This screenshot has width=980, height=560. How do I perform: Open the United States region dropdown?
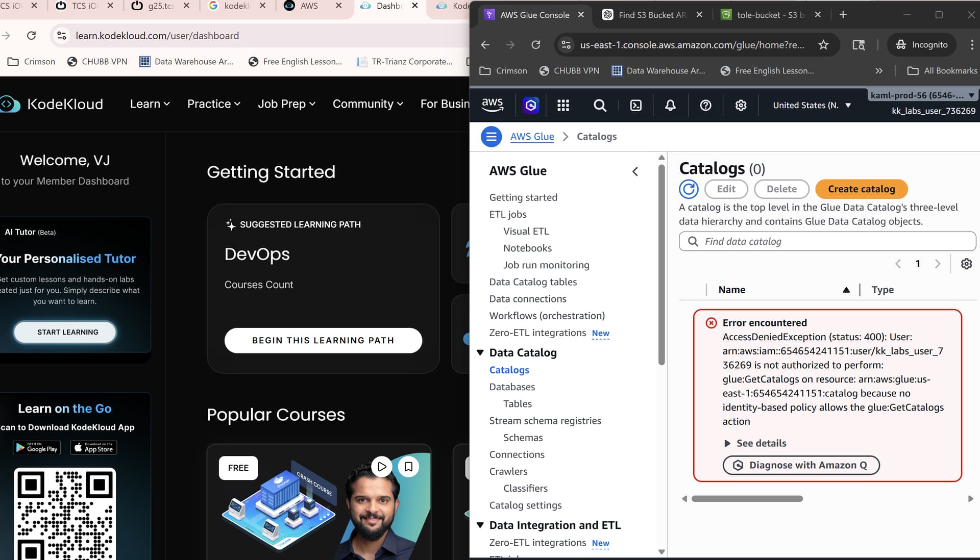(x=812, y=106)
